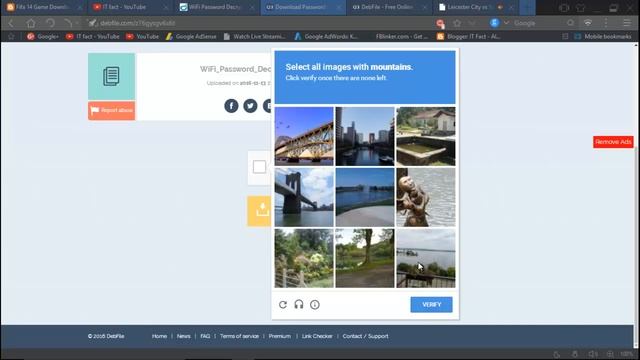
Task: Click the file document icon tile
Action: (111, 76)
